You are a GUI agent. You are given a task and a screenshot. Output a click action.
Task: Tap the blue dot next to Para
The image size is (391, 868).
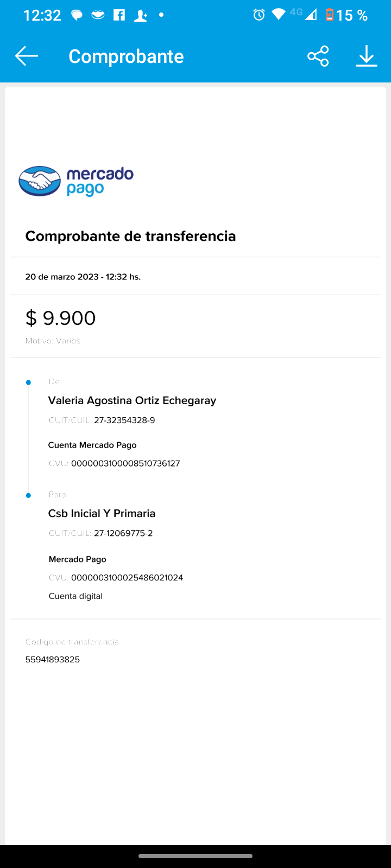28,495
